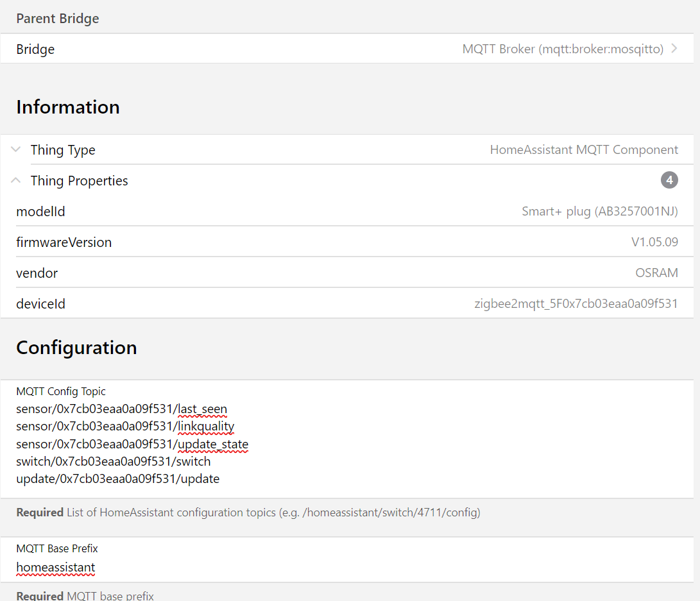Click the deviceId zigbee2mqtt value

[576, 304]
